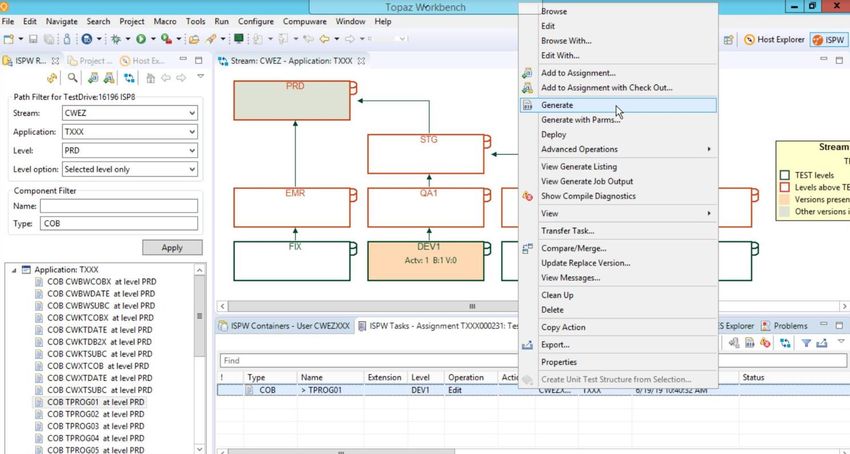Click the peach Versions present legend swatch
The height and width of the screenshot is (454, 850).
(784, 199)
